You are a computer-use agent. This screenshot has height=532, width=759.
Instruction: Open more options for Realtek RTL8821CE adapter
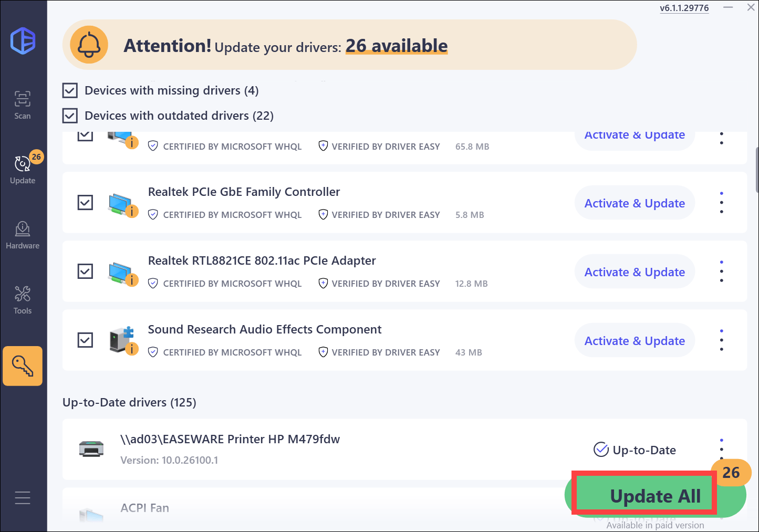pyautogui.click(x=722, y=272)
